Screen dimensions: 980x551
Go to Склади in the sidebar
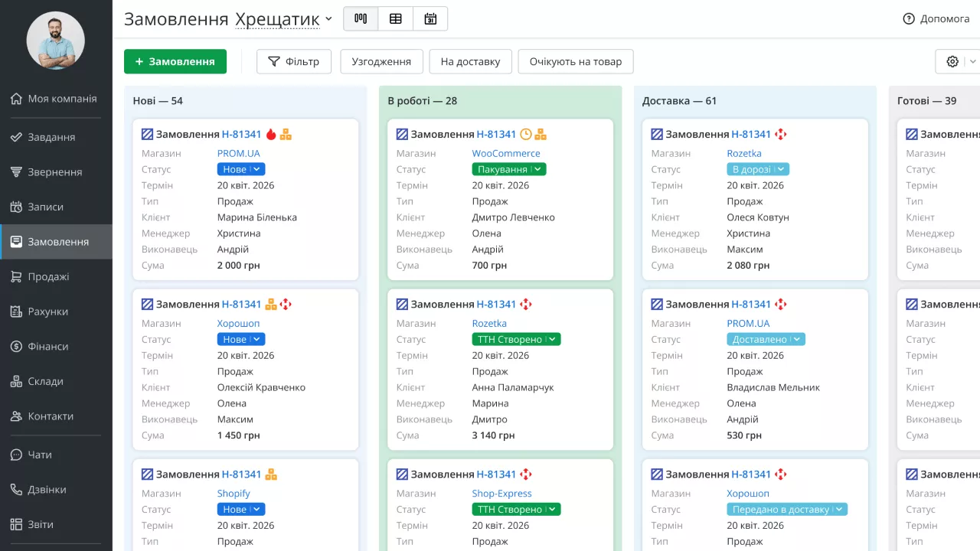pyautogui.click(x=45, y=381)
